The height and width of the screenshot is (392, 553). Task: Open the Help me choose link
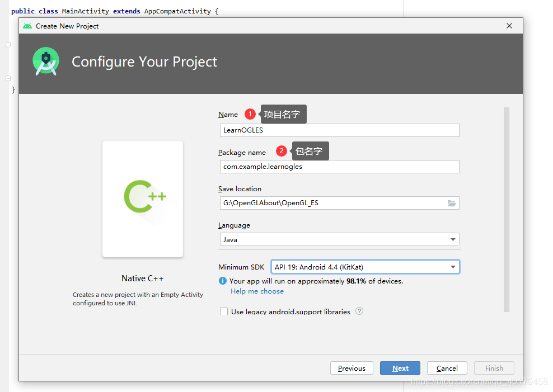257,291
